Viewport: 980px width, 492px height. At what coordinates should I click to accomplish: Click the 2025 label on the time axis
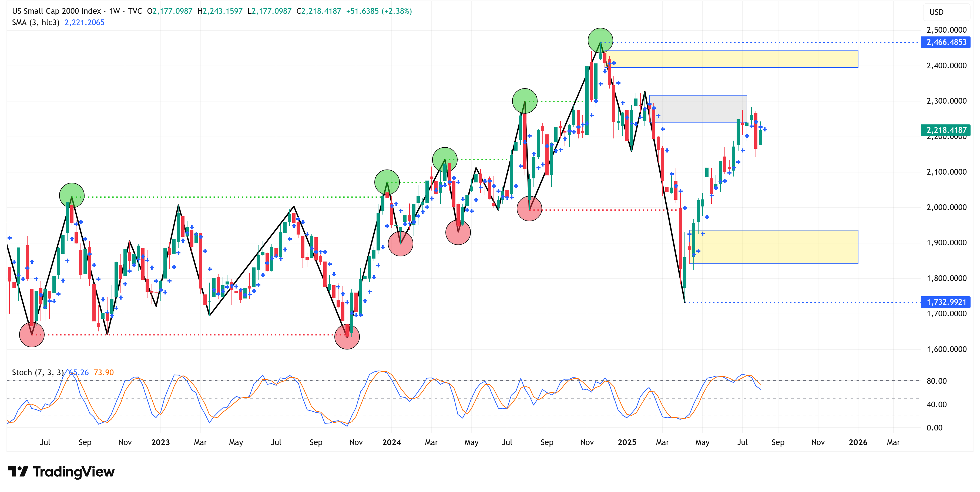click(627, 442)
